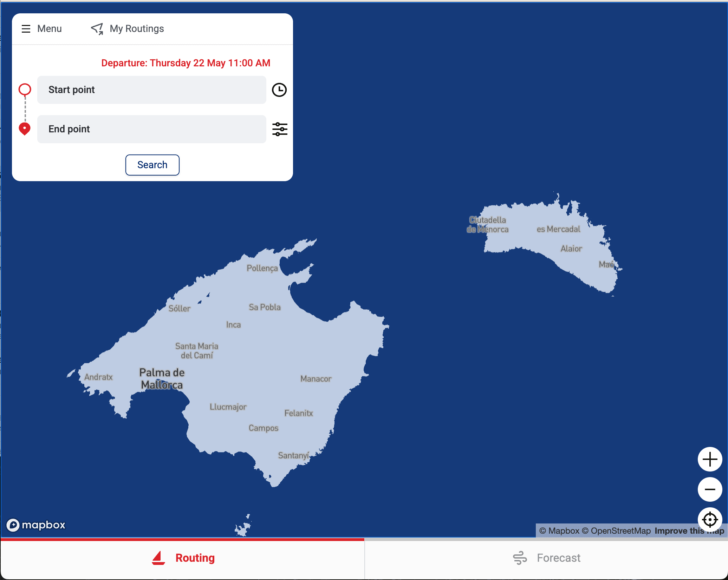
Task: Open the Mapbox logo link
Action: (x=36, y=525)
